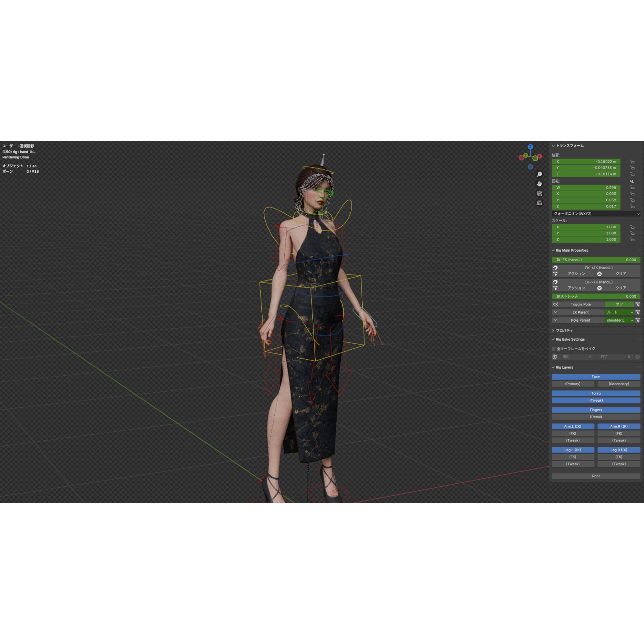Lock the X position lock icon
This screenshot has height=644, width=644.
coord(632,161)
